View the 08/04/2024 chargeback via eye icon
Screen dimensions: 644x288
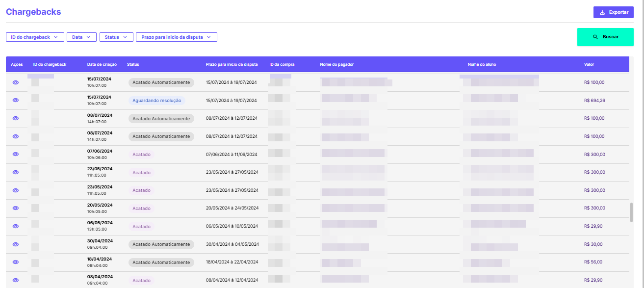[x=16, y=280]
